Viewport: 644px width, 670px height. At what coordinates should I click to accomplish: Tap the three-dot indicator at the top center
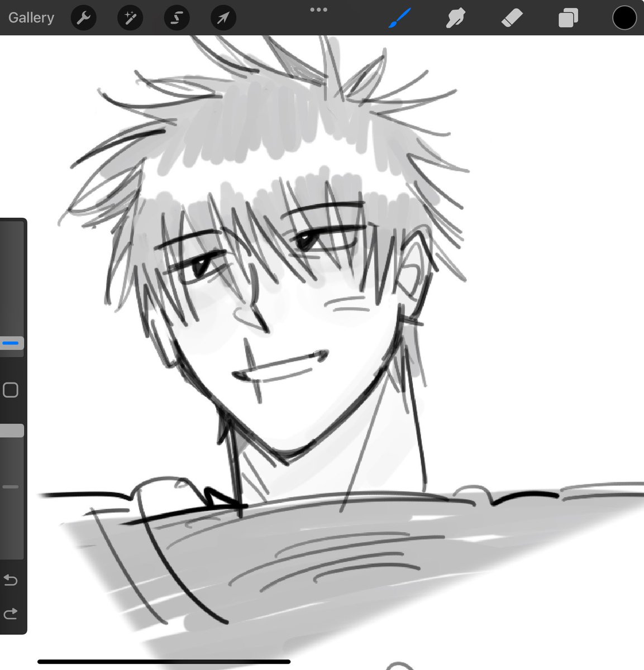[x=319, y=9]
